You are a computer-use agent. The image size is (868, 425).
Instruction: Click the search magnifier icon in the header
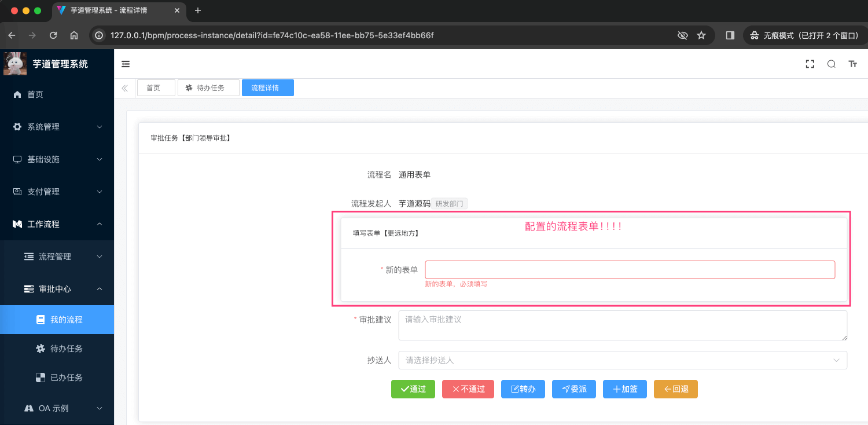pos(831,64)
